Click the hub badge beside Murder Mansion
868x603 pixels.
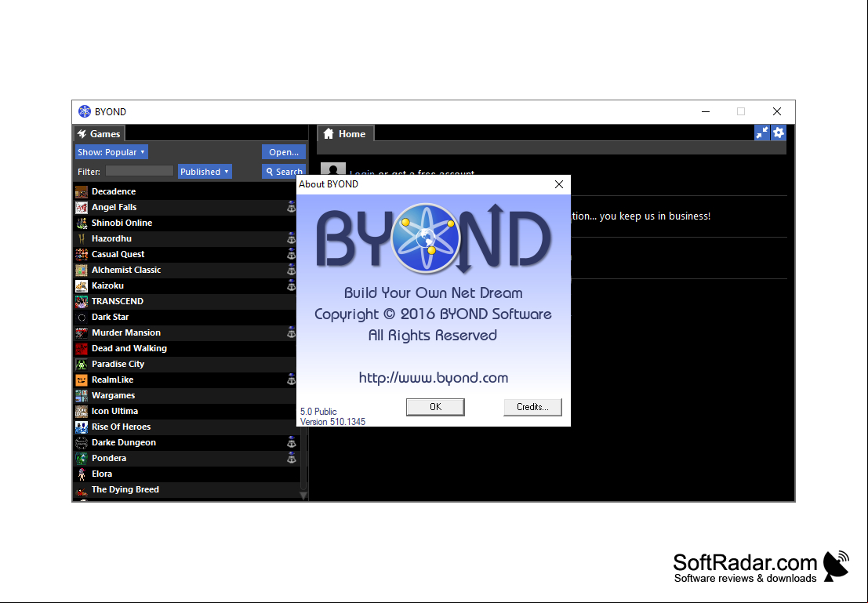pyautogui.click(x=291, y=332)
